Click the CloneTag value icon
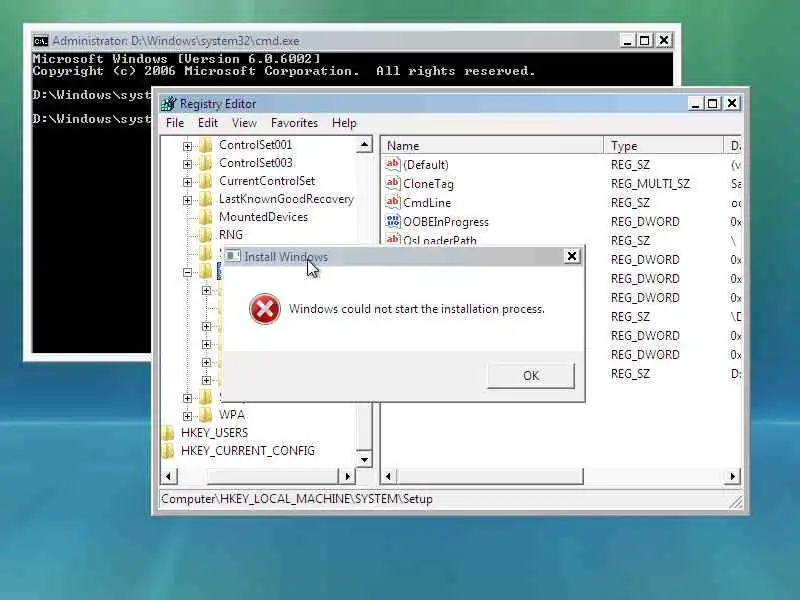The height and width of the screenshot is (600, 800). pos(392,183)
